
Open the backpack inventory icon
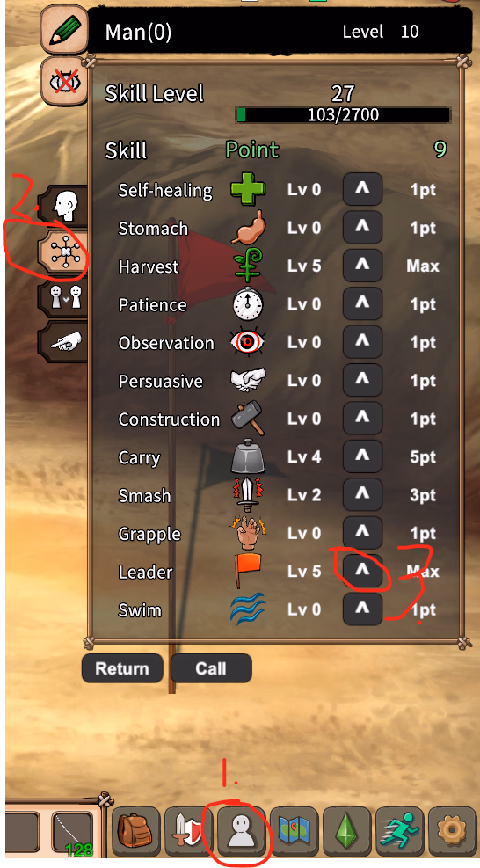pyautogui.click(x=135, y=831)
